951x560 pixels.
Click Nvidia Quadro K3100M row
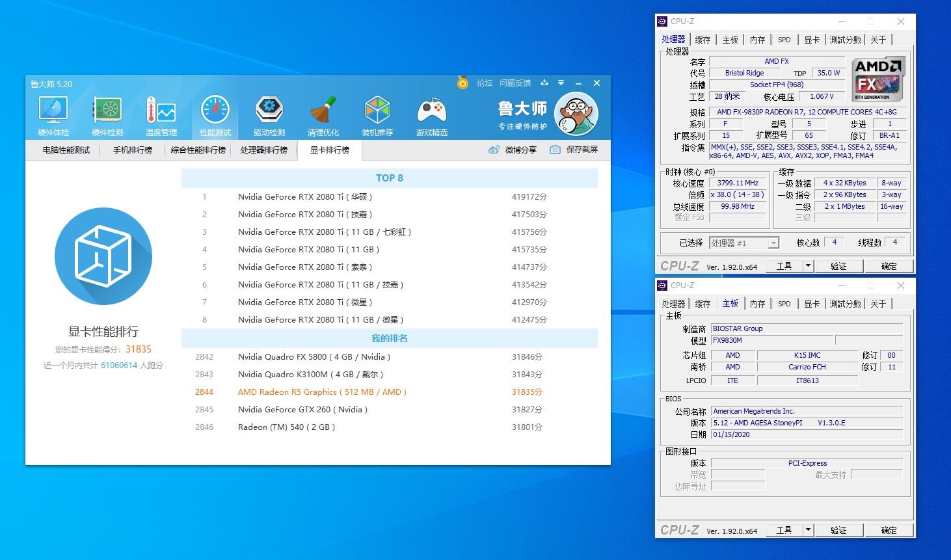coord(389,374)
